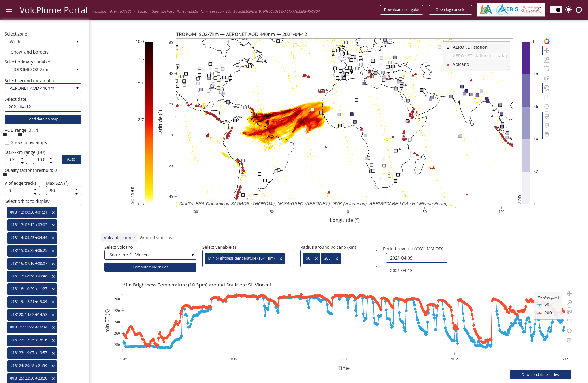Toggle AERONET station (no data) legend entry

click(477, 56)
